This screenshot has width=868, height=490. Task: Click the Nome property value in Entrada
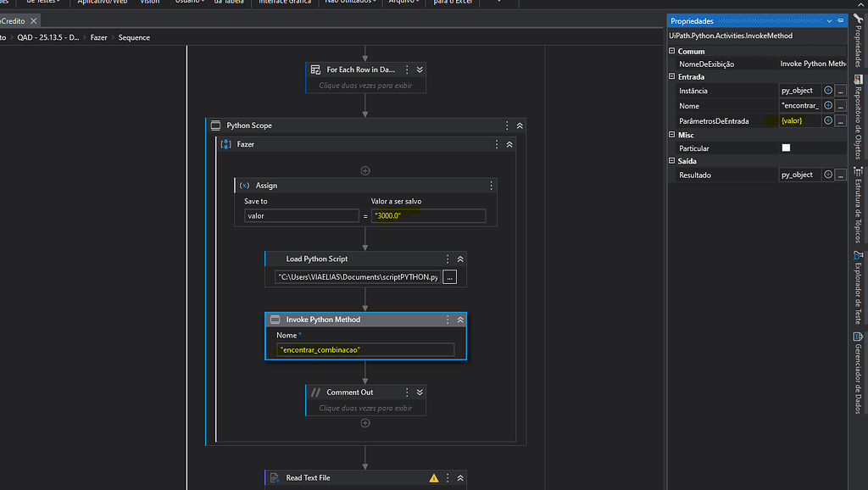click(x=800, y=105)
